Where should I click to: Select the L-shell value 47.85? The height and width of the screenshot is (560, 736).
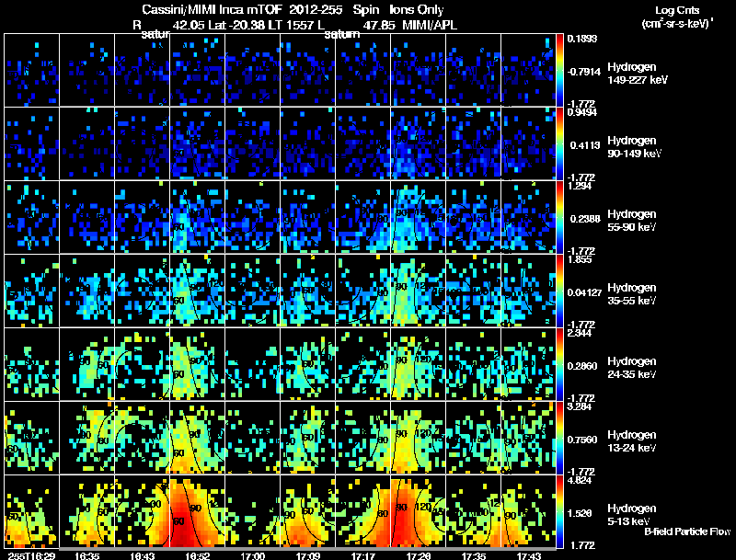[x=379, y=25]
